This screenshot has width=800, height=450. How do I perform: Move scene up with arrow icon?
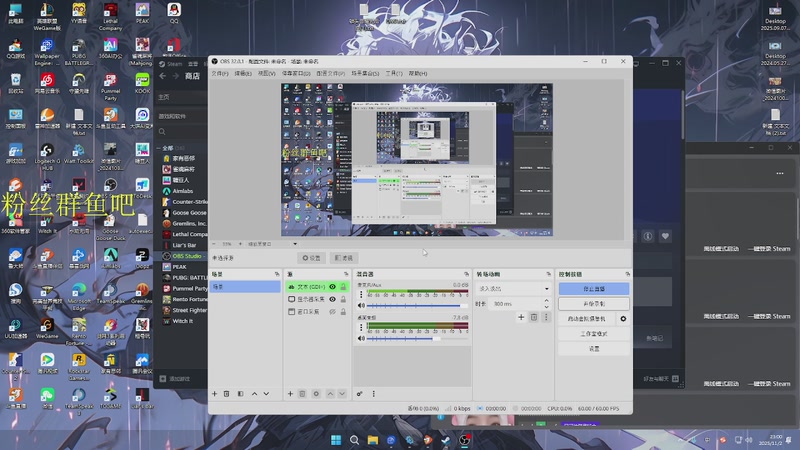point(254,394)
